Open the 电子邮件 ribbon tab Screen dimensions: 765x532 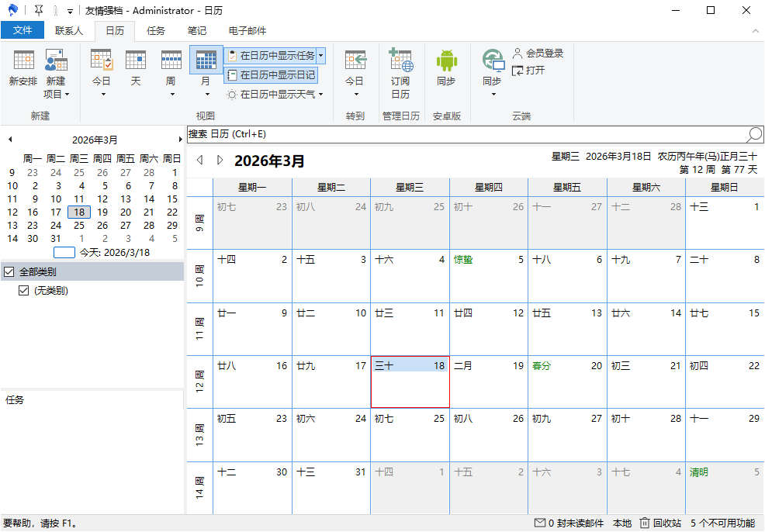point(247,31)
